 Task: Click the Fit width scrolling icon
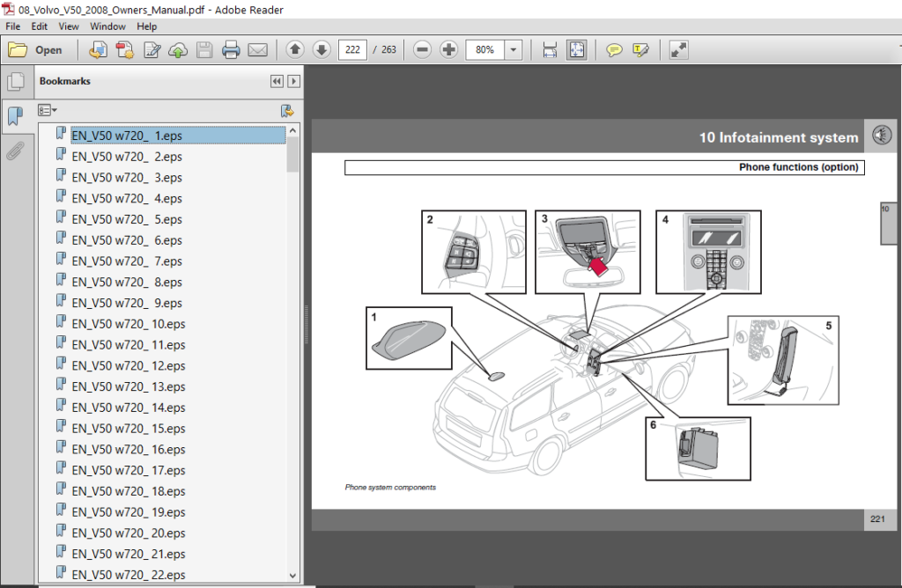coord(550,50)
